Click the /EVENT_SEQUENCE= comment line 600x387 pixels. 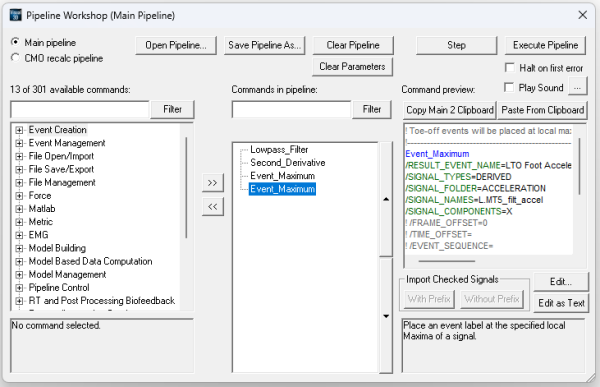coord(449,246)
